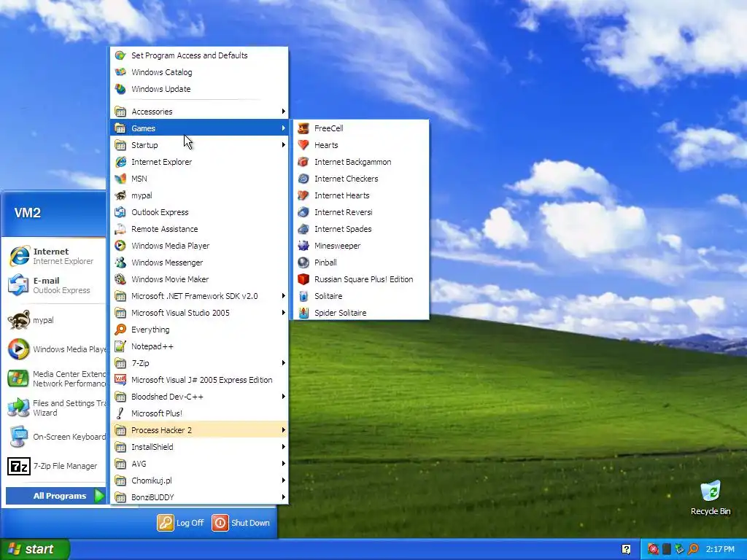Viewport: 747px width, 560px height.
Task: Open Microsoft Visual J# 2005 Express Edition
Action: pos(199,380)
